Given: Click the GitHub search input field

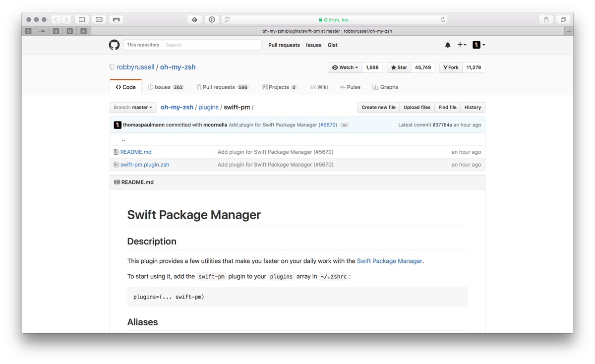Looking at the screenshot, I should (x=212, y=45).
